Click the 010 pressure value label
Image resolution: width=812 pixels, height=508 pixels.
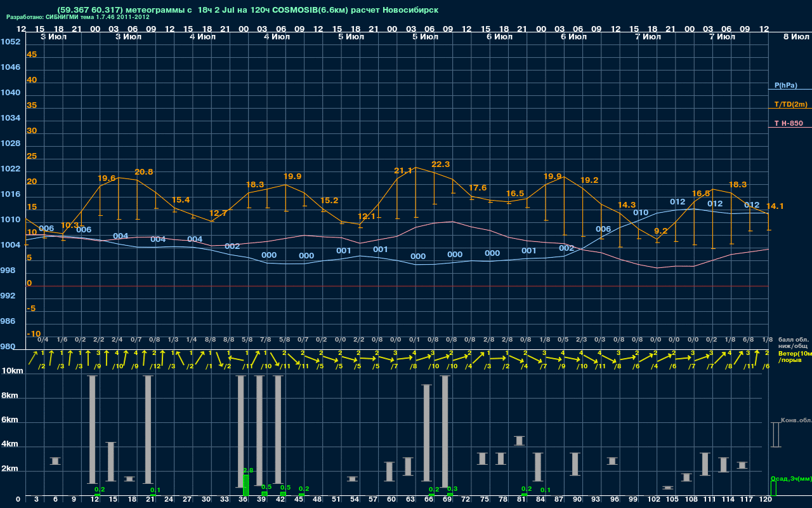coord(641,213)
